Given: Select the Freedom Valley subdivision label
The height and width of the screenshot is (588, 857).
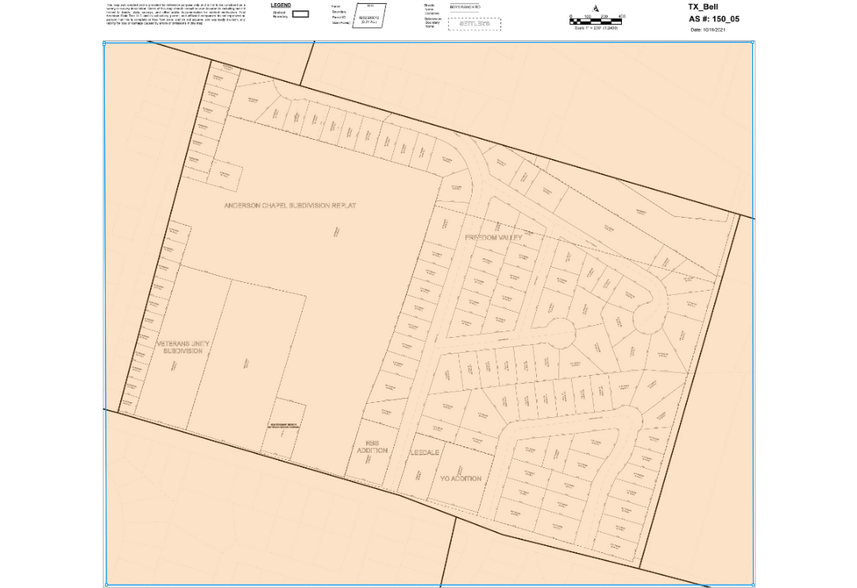Looking at the screenshot, I should [494, 238].
